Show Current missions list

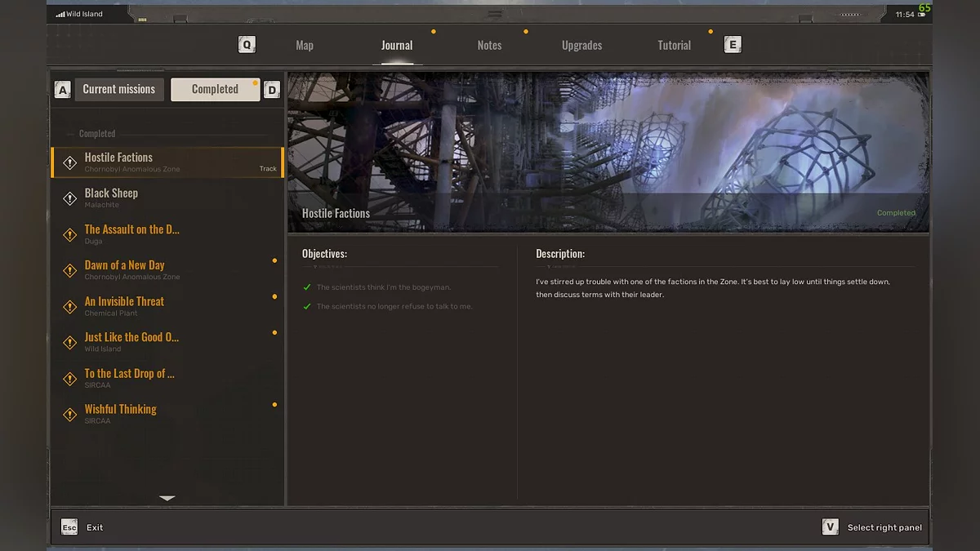[119, 90]
